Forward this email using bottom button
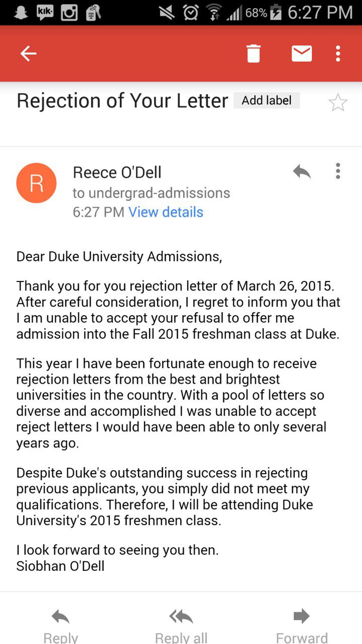 click(x=301, y=625)
